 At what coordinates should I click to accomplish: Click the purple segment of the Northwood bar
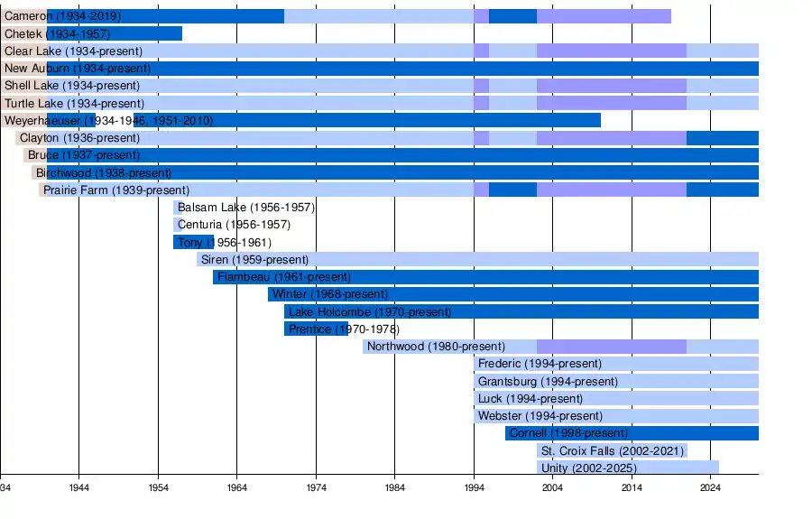pos(611,347)
